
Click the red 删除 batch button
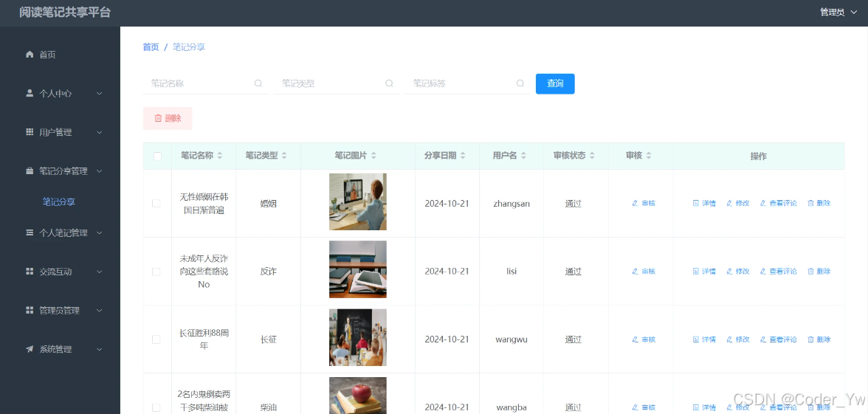tap(168, 118)
